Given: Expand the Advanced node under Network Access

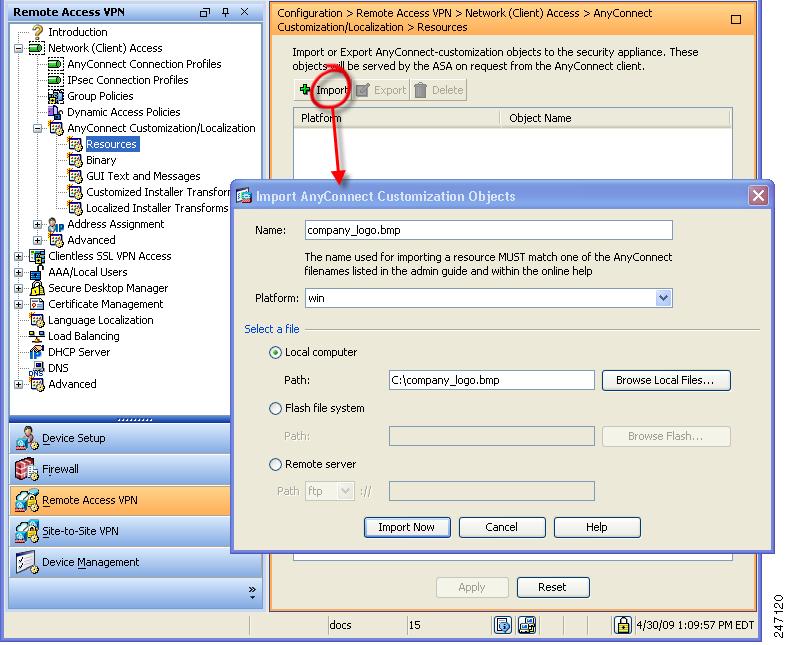Looking at the screenshot, I should click(x=38, y=240).
